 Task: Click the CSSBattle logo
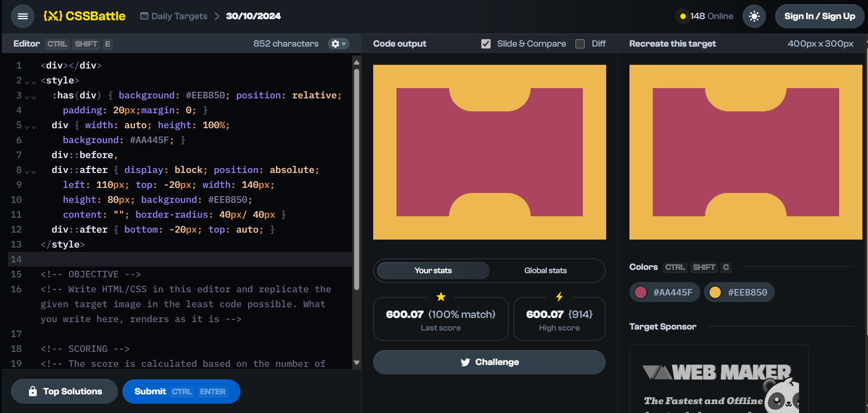point(84,16)
